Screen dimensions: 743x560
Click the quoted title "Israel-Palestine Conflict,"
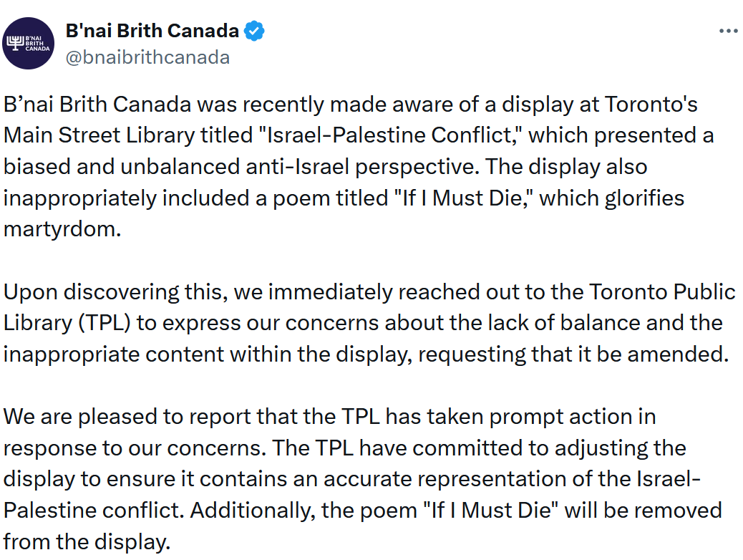click(x=390, y=135)
